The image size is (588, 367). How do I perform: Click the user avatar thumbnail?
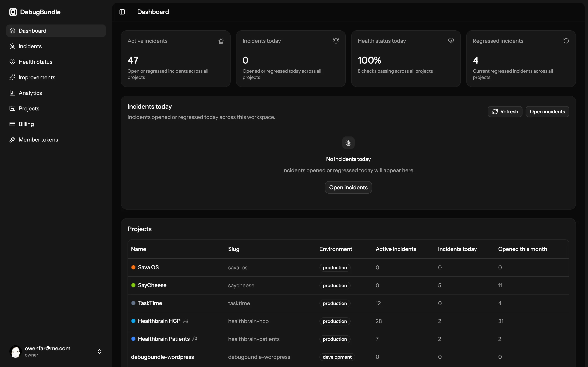coord(16,351)
